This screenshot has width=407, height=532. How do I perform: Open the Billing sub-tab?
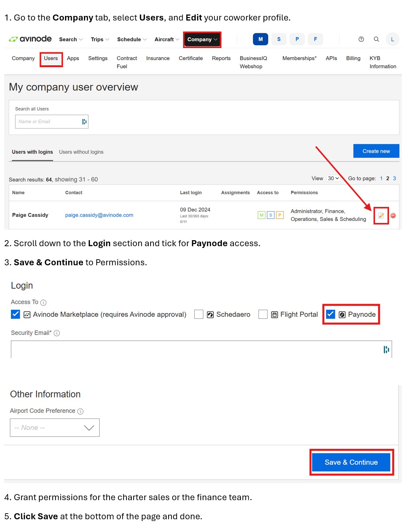point(353,58)
